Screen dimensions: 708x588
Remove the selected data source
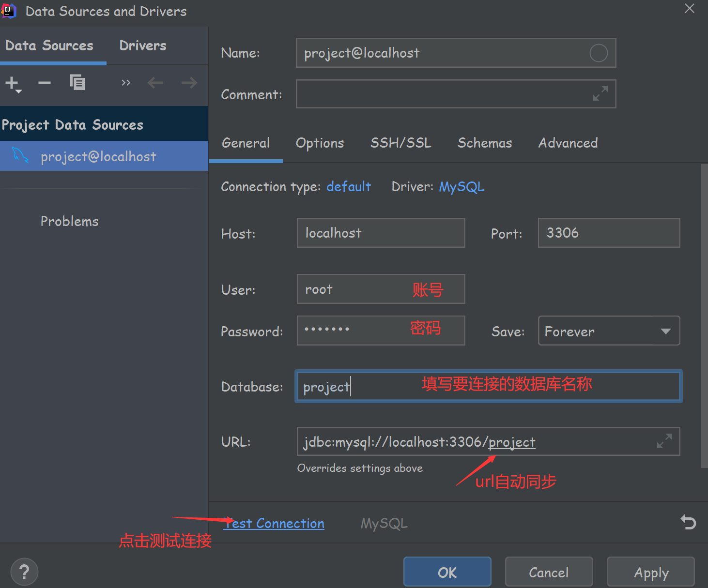click(x=44, y=82)
